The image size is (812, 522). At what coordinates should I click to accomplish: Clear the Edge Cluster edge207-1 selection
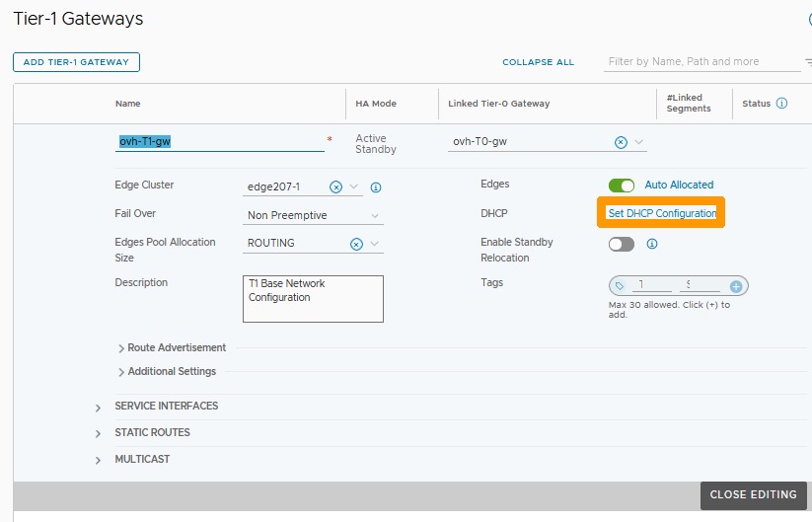(335, 186)
